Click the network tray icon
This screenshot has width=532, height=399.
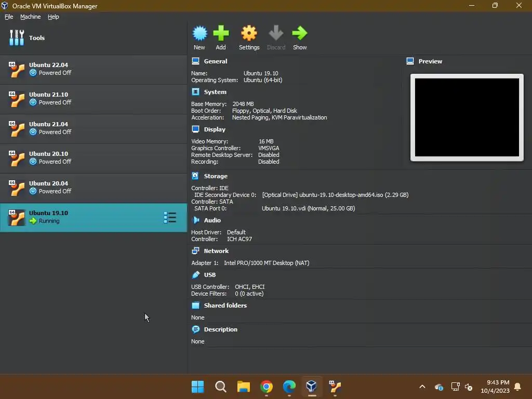(455, 387)
